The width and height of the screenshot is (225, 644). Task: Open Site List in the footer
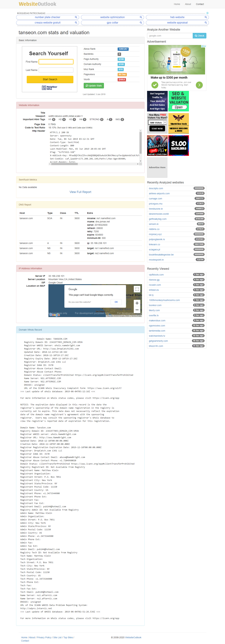click(x=57, y=637)
